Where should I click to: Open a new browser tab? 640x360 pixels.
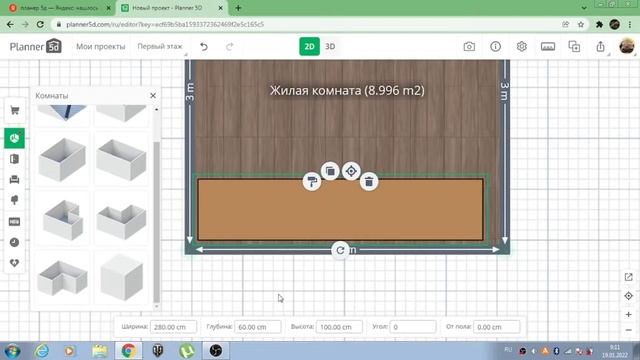tap(238, 8)
